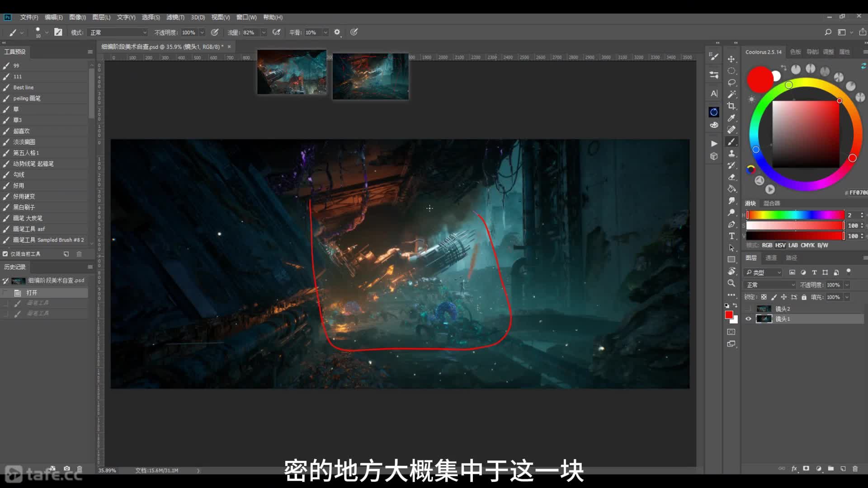Select the Zoom tool

(731, 283)
